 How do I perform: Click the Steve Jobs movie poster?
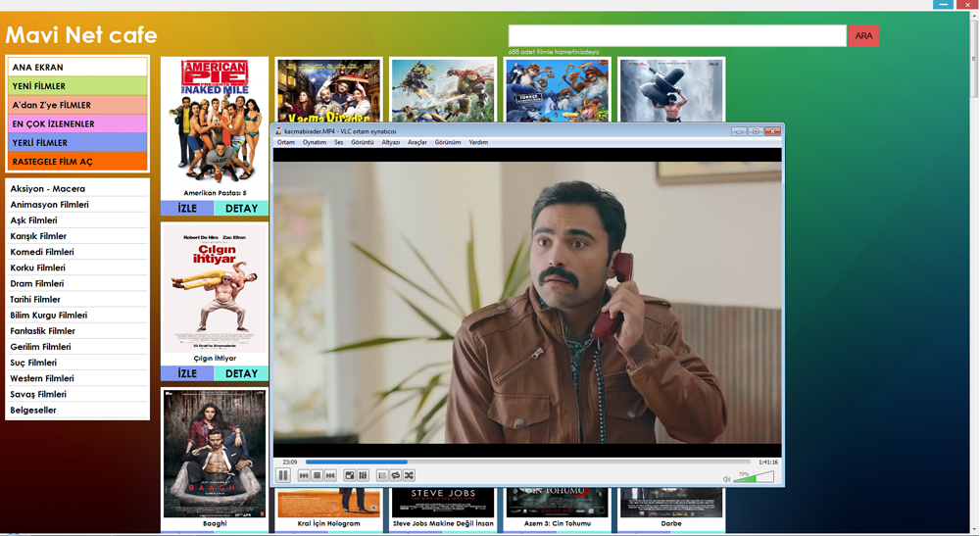click(x=443, y=503)
